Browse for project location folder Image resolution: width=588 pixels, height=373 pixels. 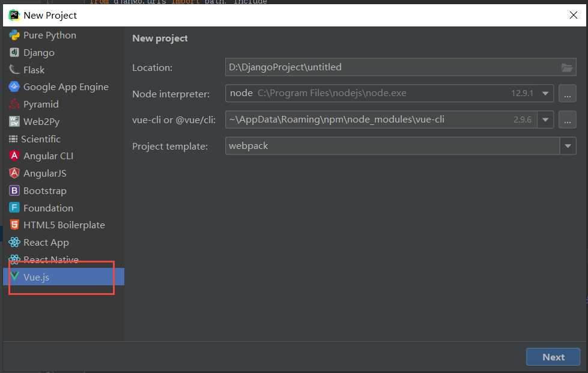[566, 68]
